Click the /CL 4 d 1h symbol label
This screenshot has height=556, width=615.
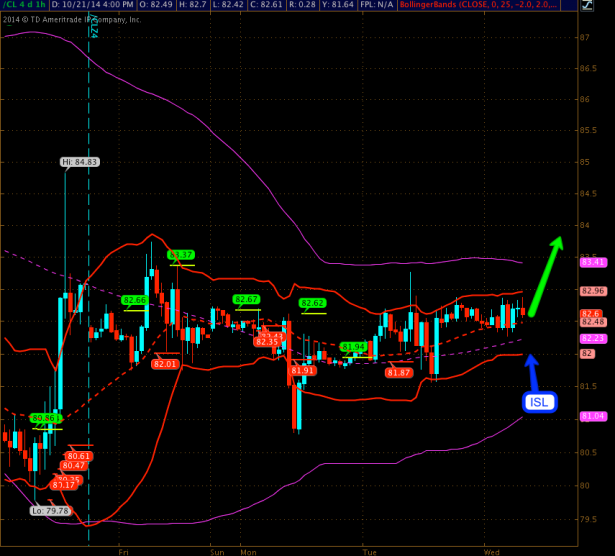click(24, 5)
